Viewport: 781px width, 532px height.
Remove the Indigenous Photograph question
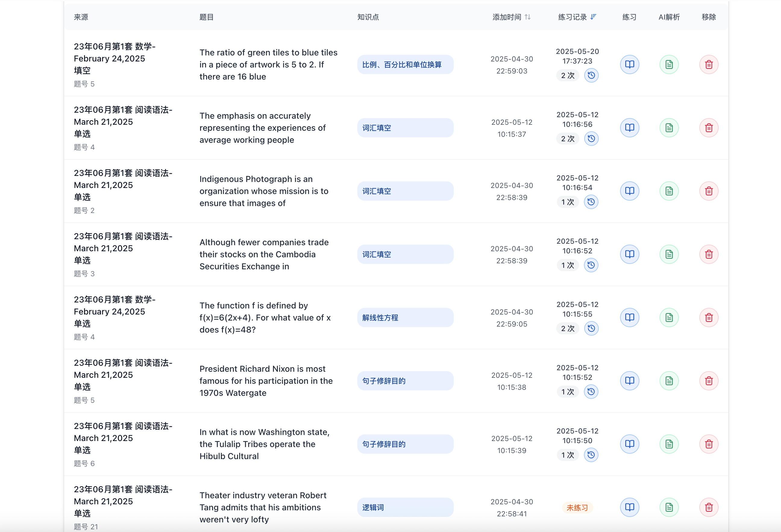[708, 191]
